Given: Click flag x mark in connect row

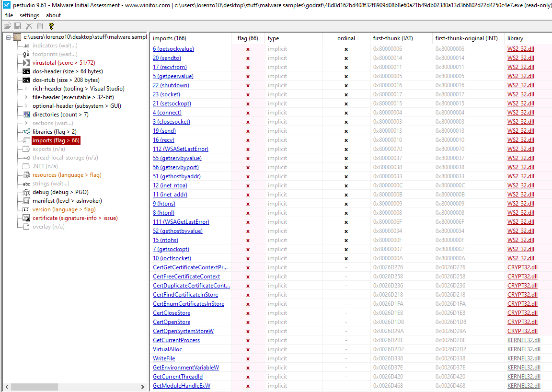Looking at the screenshot, I should 248,113.
